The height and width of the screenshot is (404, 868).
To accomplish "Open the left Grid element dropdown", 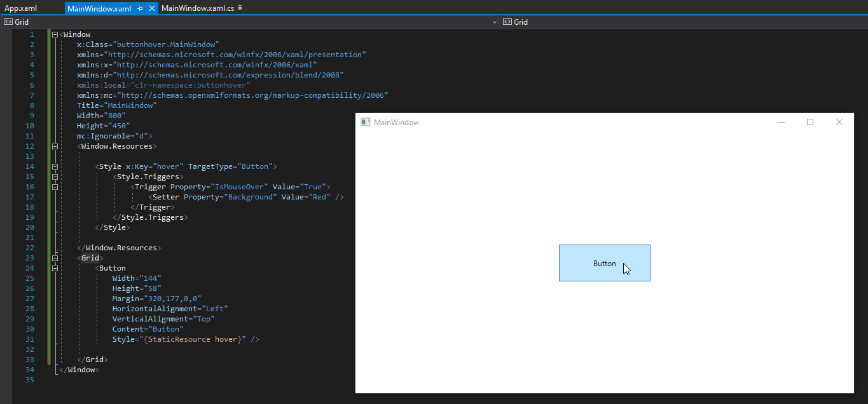I will pos(495,21).
